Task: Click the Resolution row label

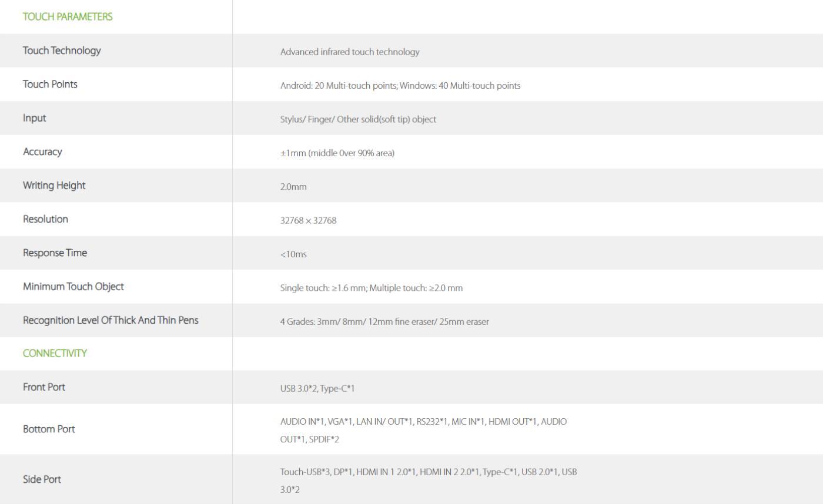Action: point(45,219)
